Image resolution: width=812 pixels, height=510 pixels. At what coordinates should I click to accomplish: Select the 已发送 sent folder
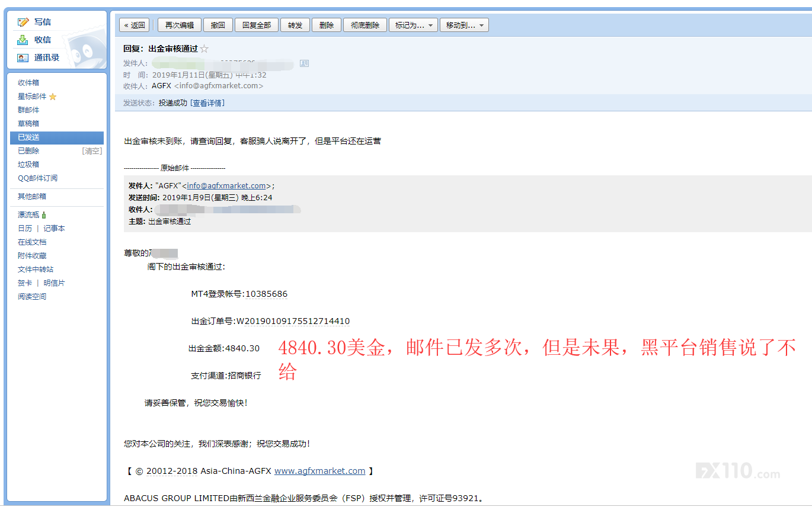tap(57, 137)
